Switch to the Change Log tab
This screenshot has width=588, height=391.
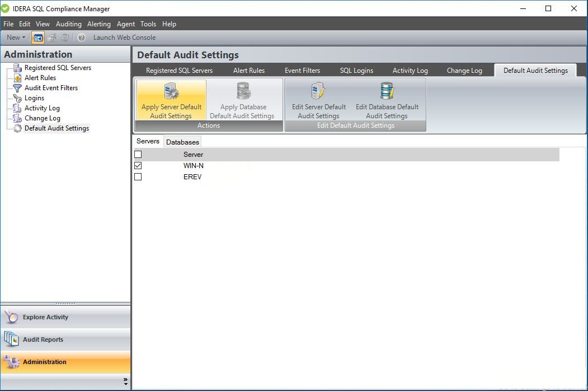coord(464,71)
